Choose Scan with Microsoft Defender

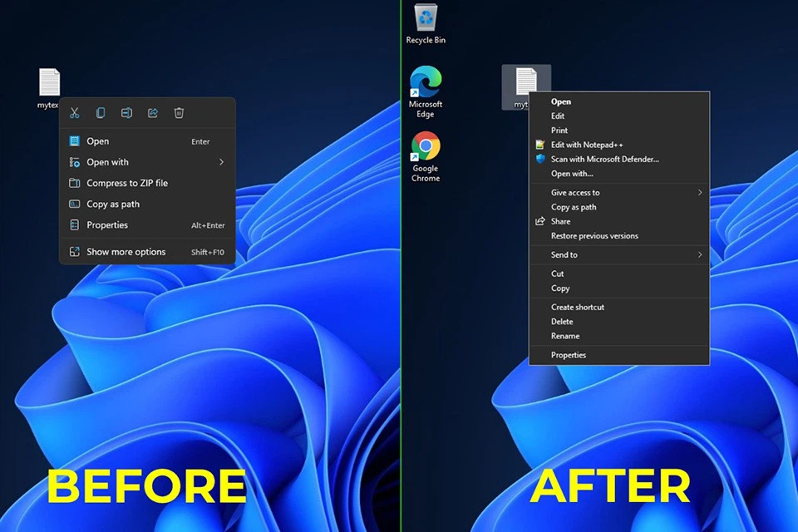click(619, 160)
